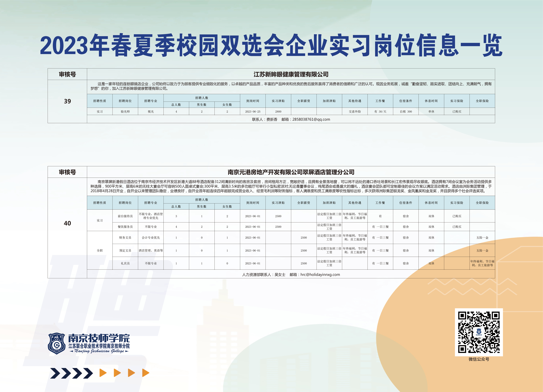Click the email 2858038761@qq.com
This screenshot has height=392, width=543.
311,119
